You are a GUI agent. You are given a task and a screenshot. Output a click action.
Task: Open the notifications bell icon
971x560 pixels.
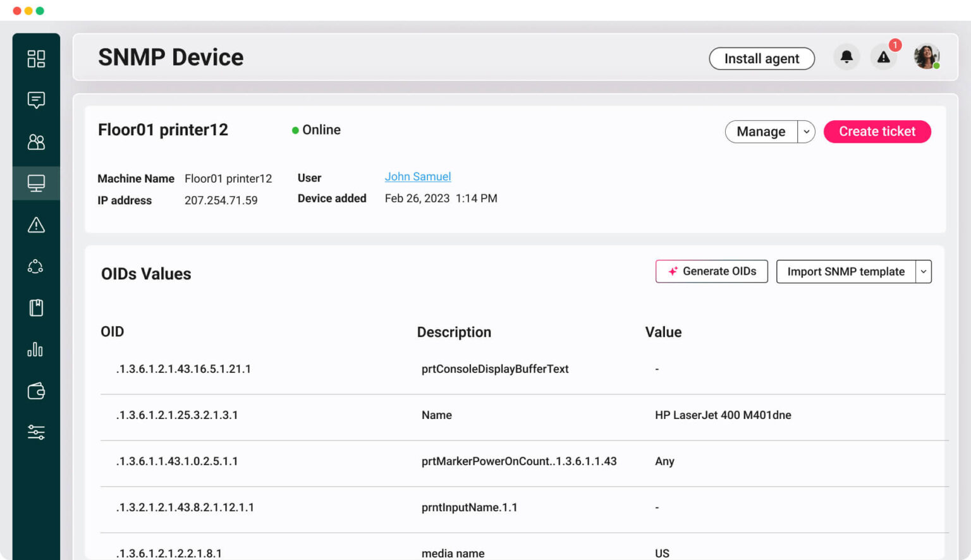pos(846,57)
